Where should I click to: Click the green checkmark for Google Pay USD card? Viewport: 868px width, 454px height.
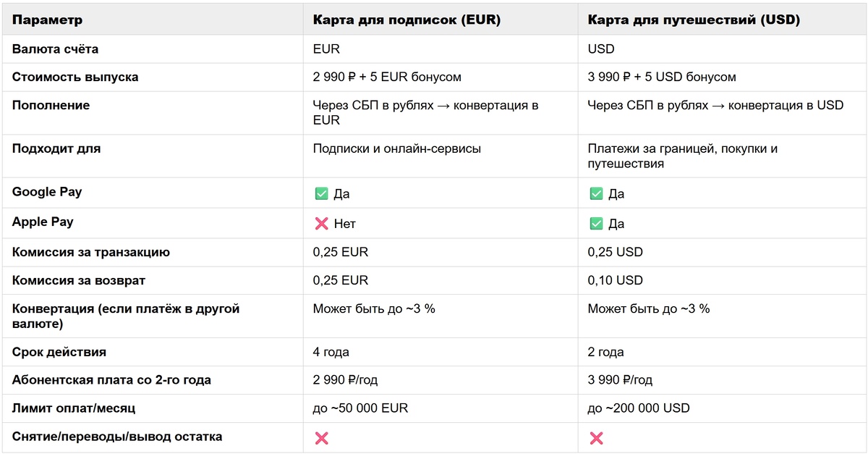596,194
